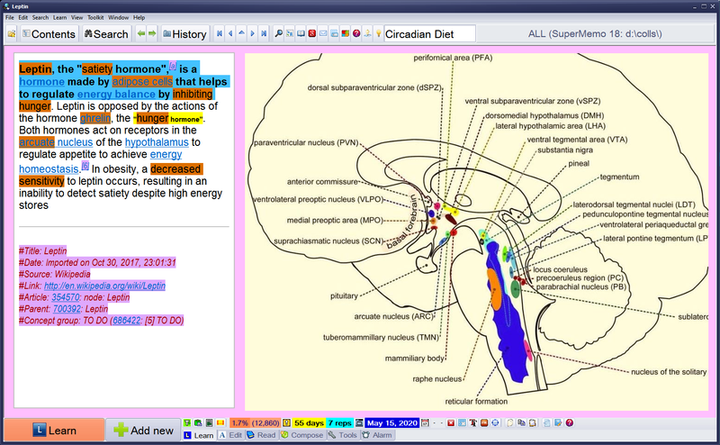Switch to the Alarm tab

(x=378, y=435)
